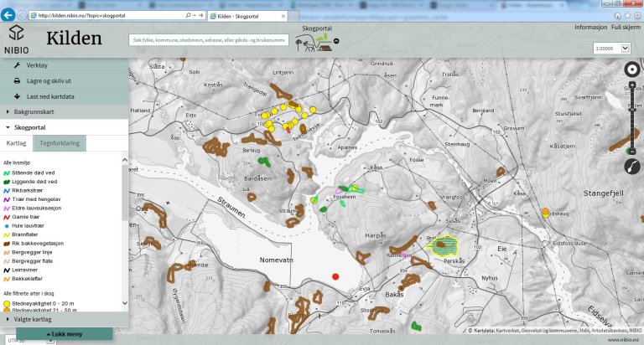Select the Tegnforklaring tab
This screenshot has height=345, width=644.
coord(60,143)
